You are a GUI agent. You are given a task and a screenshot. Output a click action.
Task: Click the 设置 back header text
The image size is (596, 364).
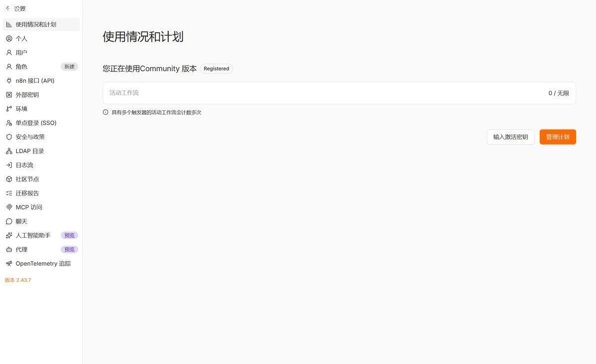click(20, 8)
